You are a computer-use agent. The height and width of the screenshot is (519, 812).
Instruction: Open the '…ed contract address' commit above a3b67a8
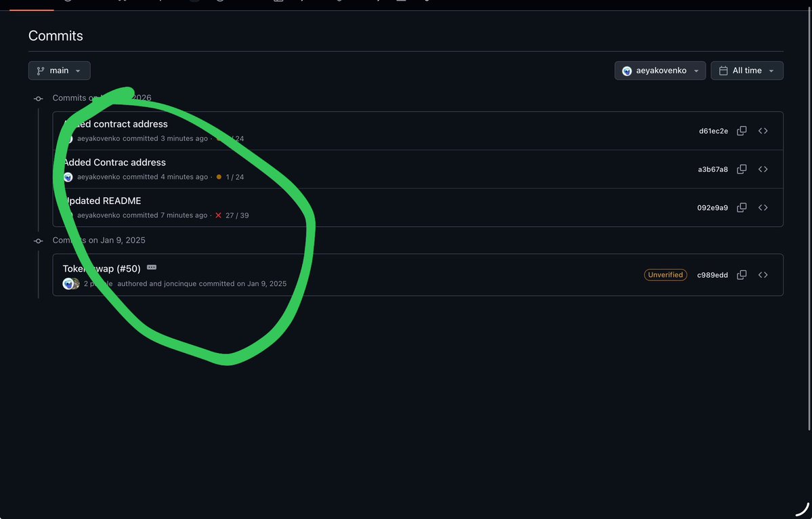(116, 124)
